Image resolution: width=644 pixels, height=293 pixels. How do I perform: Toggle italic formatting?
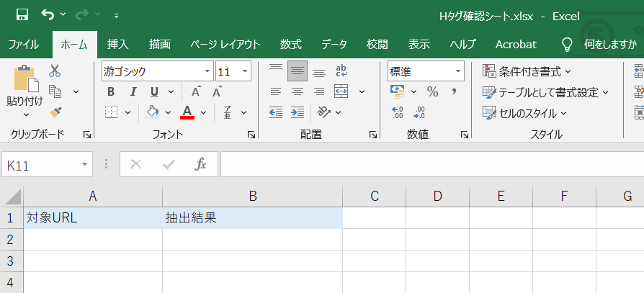point(133,92)
